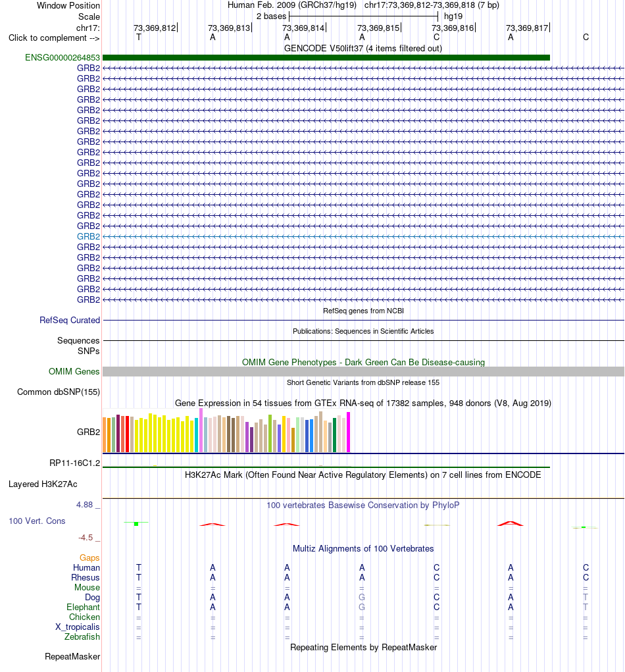The image size is (625, 672).
Task: Select the Human species label
Action: point(86,568)
